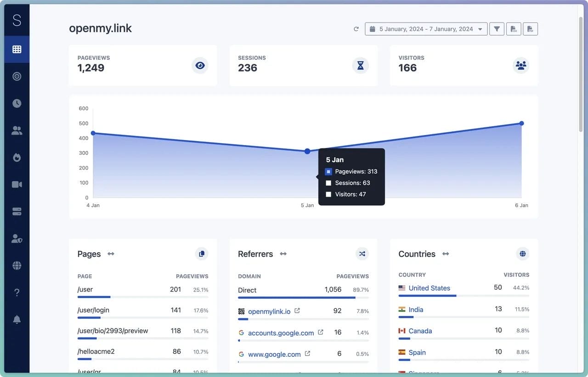The width and height of the screenshot is (588, 377).
Task: Click the Countries panel heading
Action: point(417,254)
